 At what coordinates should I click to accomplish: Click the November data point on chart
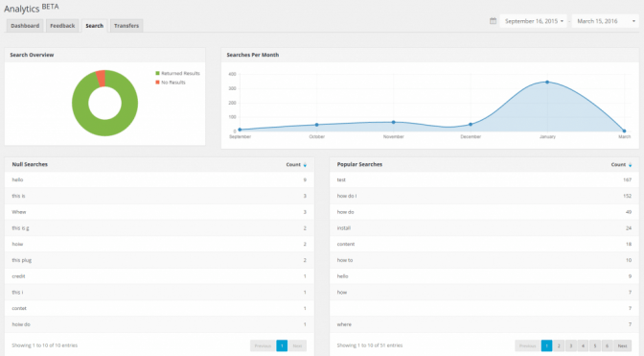tap(394, 122)
